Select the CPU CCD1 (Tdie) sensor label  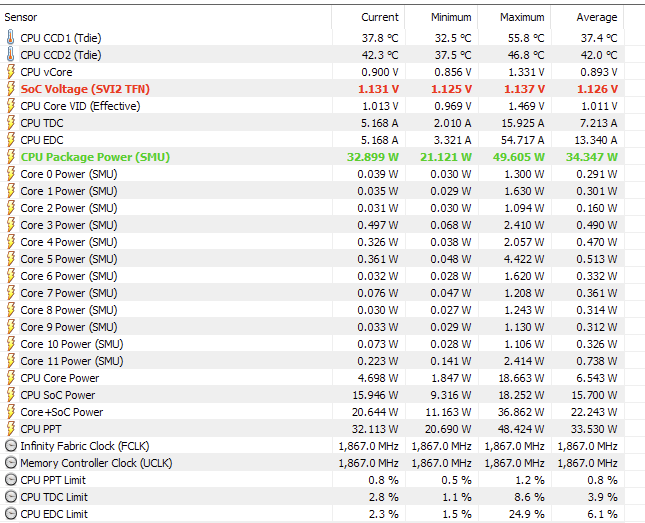[x=61, y=38]
